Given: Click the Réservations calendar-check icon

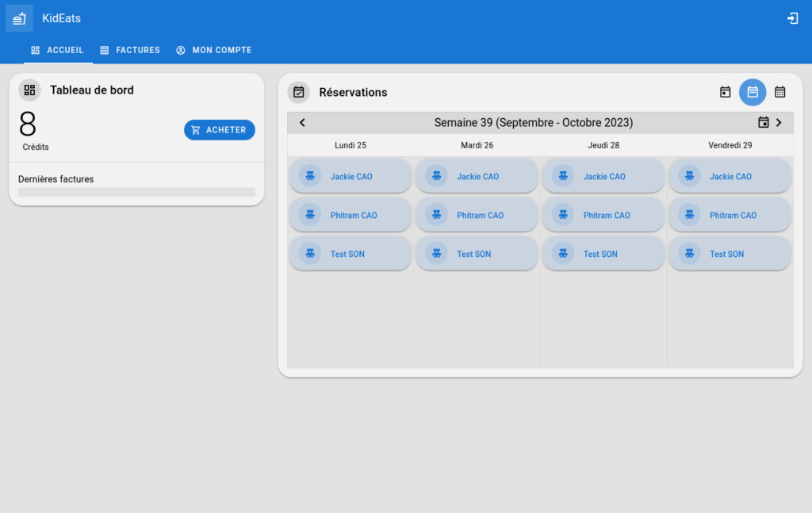Looking at the screenshot, I should point(299,92).
